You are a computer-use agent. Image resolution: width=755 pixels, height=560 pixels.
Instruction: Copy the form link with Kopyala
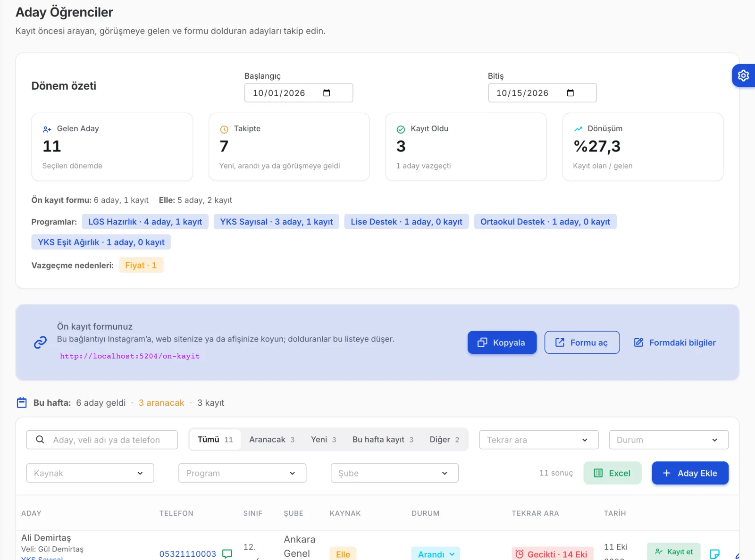click(502, 343)
